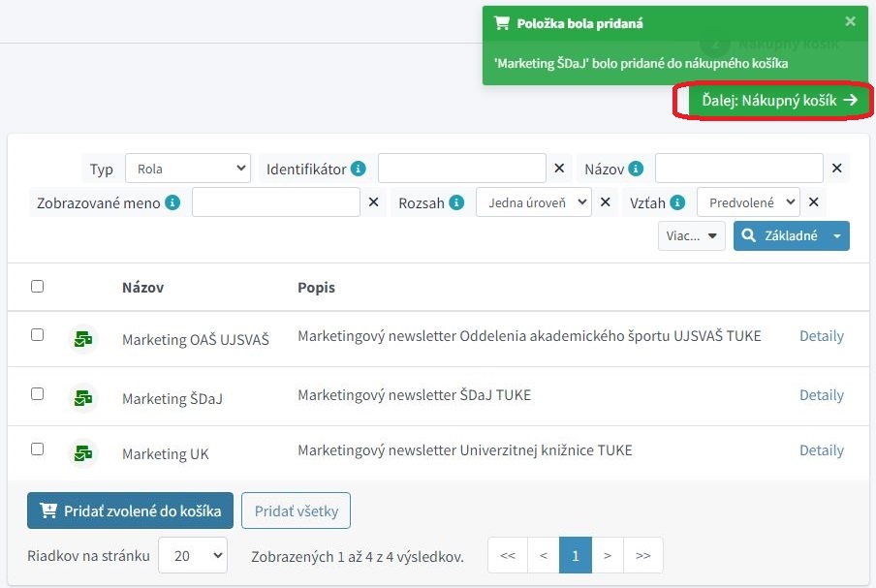Open the rows per page dropdown showing 20

(x=193, y=555)
